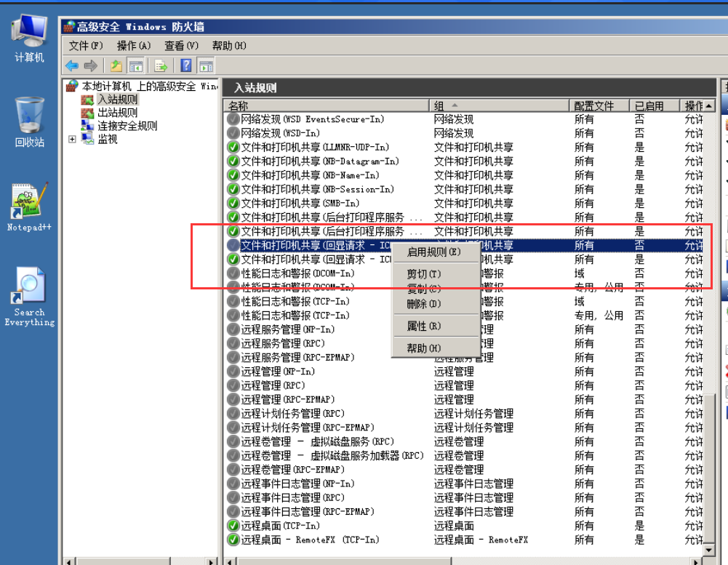Screen dimensions: 728x565
Task: Click grey icon of 远程卷管理 (RPC-EPMAP) rule
Action: pyautogui.click(x=233, y=470)
